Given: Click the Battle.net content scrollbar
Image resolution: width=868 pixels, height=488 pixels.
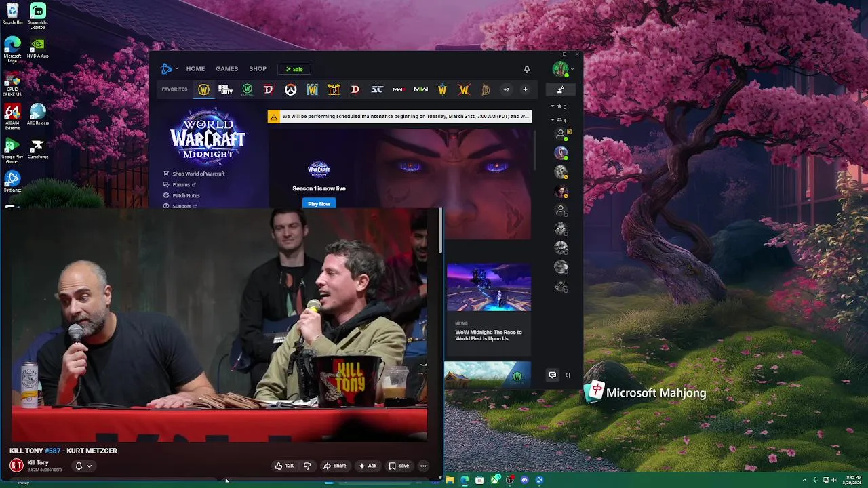Looking at the screenshot, I should click(x=535, y=150).
